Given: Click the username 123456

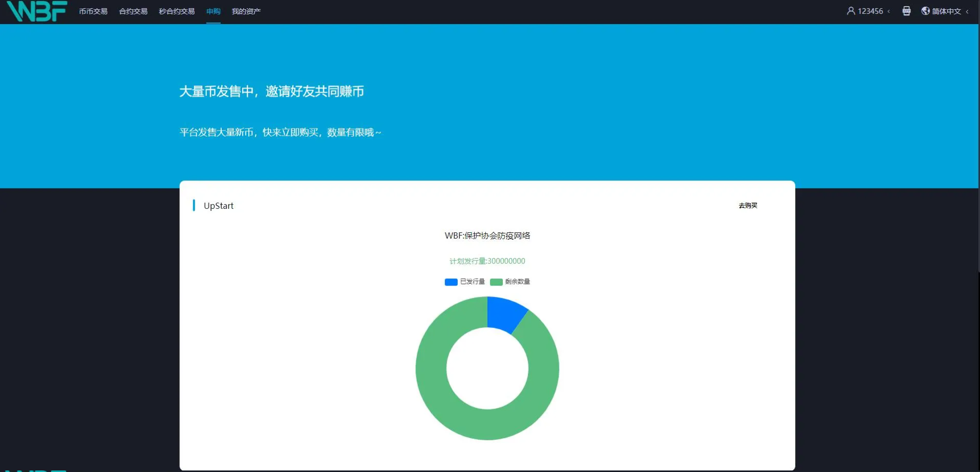Looking at the screenshot, I should 870,11.
